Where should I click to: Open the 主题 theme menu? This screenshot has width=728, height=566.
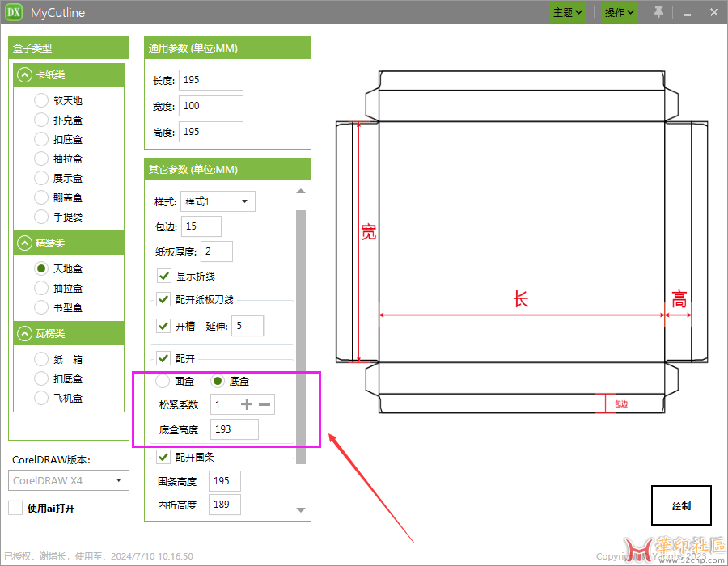[568, 12]
